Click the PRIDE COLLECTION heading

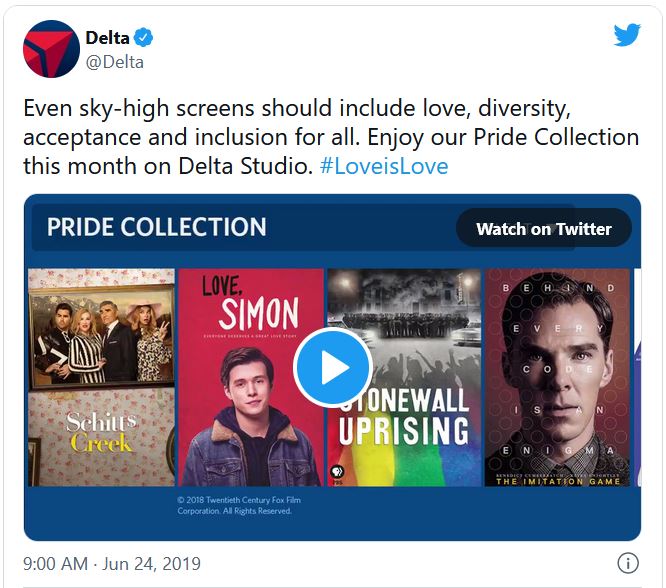point(156,227)
